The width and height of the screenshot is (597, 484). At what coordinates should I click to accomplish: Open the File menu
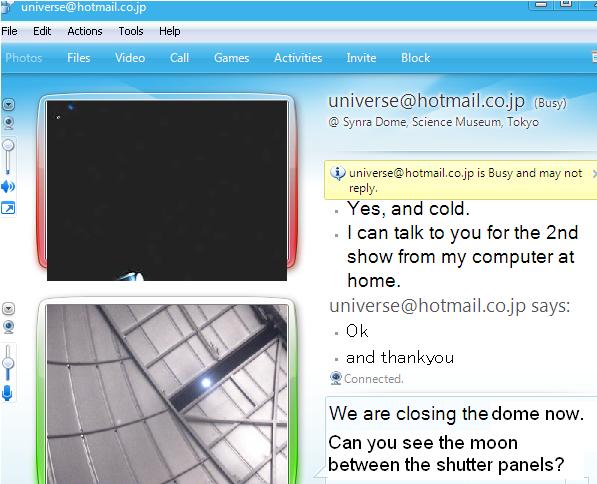[9, 31]
